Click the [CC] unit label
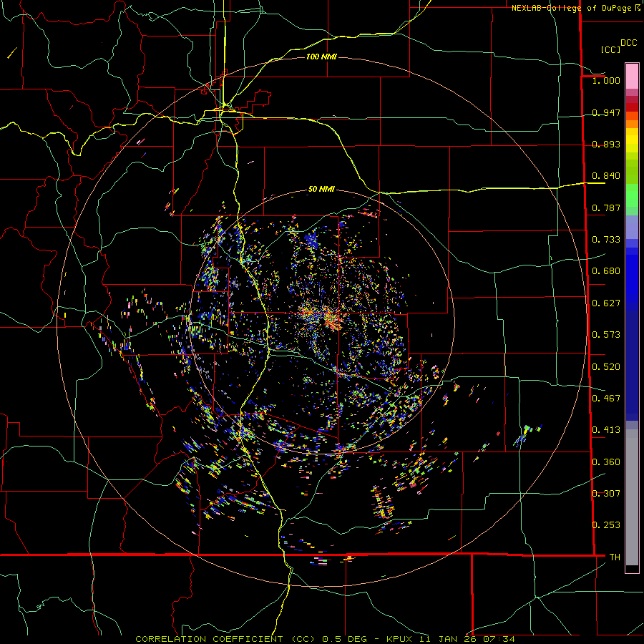Viewport: 644px width, 644px height. coord(610,49)
